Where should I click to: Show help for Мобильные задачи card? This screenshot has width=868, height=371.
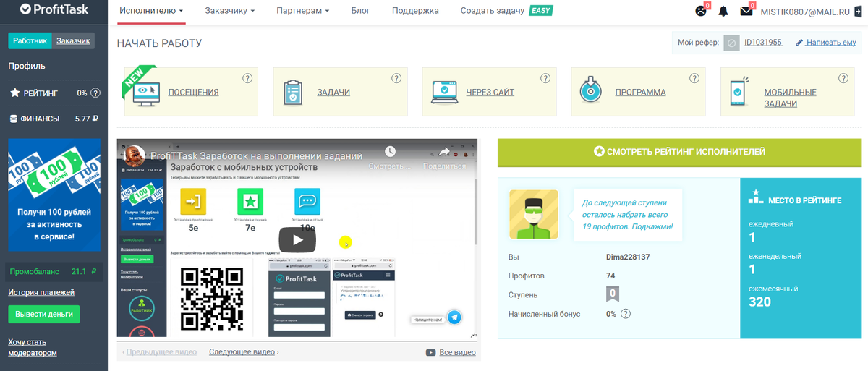click(843, 78)
